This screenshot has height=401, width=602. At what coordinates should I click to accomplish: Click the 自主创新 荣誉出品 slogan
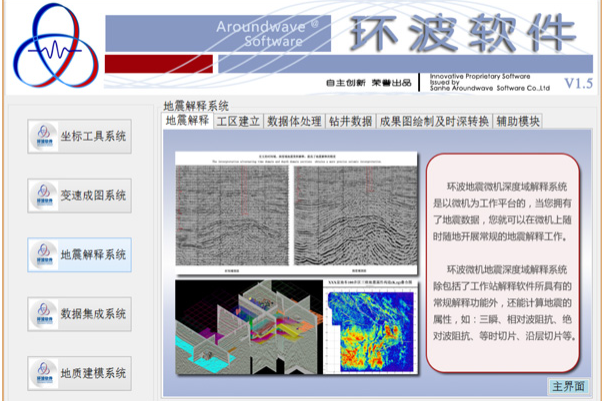(x=369, y=83)
